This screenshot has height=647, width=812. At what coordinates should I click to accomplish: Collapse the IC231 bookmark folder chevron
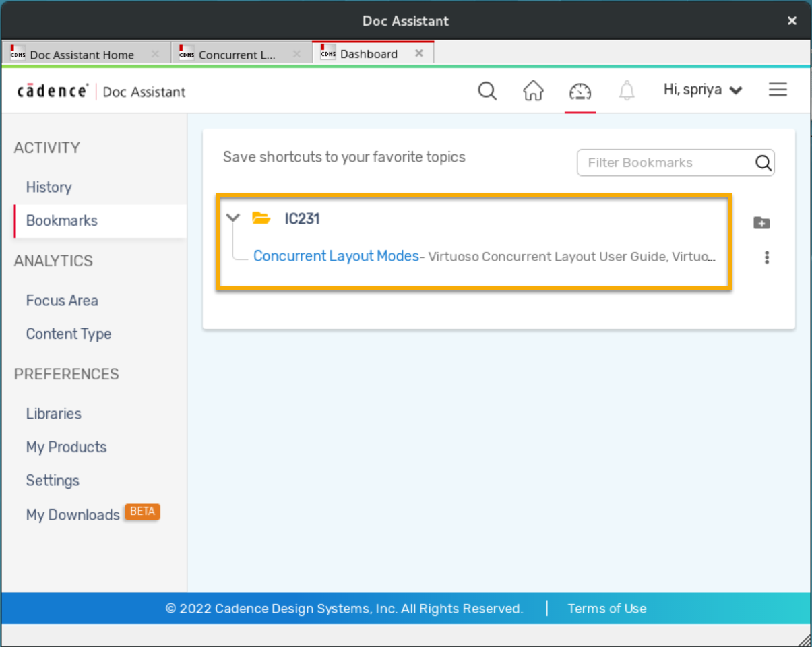coord(233,218)
